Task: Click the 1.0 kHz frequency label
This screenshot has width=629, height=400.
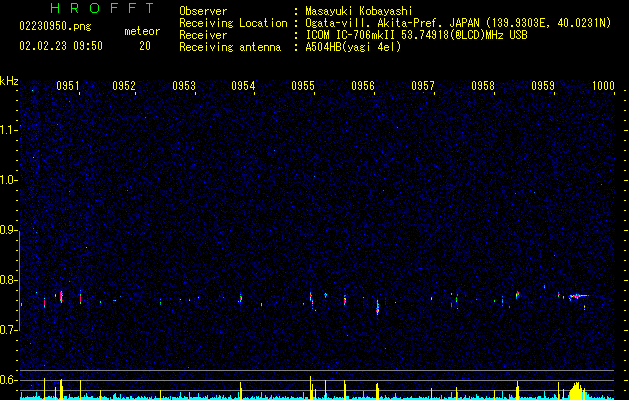Action: pyautogui.click(x=8, y=180)
